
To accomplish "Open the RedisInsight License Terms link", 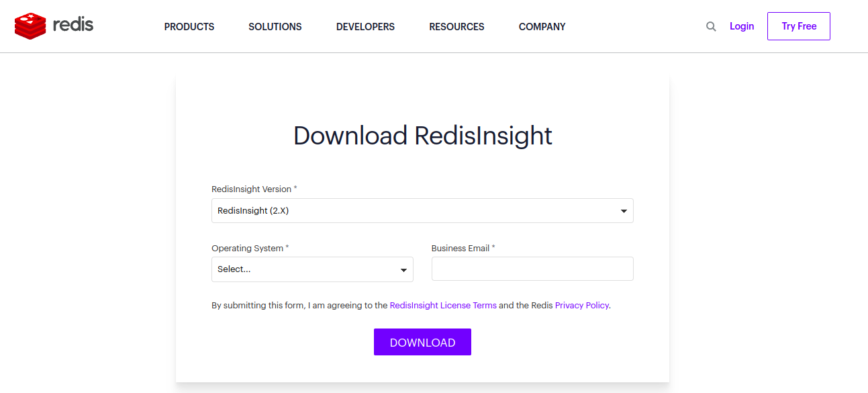I will pos(443,305).
